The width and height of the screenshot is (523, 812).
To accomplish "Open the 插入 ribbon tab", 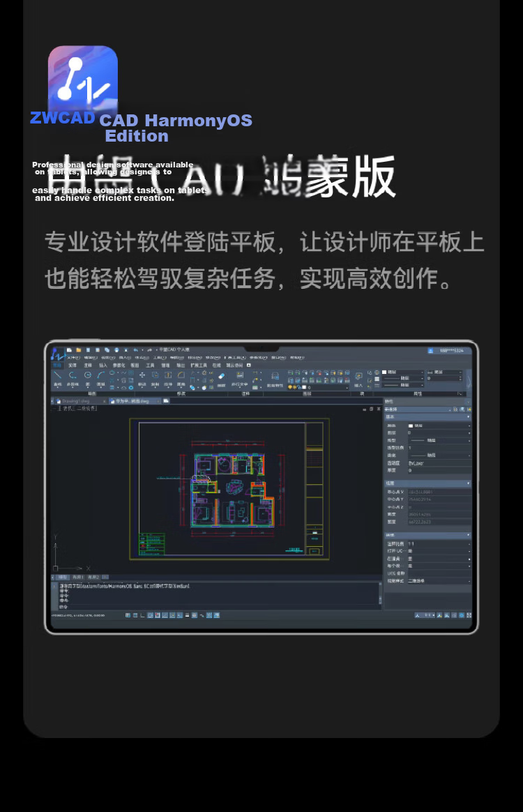I will pos(103,365).
